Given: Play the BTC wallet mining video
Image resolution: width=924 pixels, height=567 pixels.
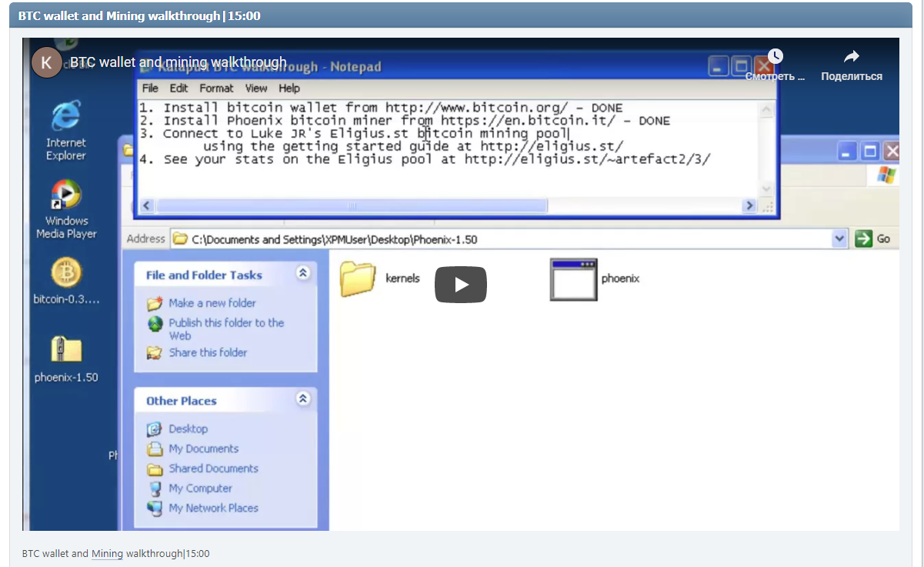Looking at the screenshot, I should 460,285.
